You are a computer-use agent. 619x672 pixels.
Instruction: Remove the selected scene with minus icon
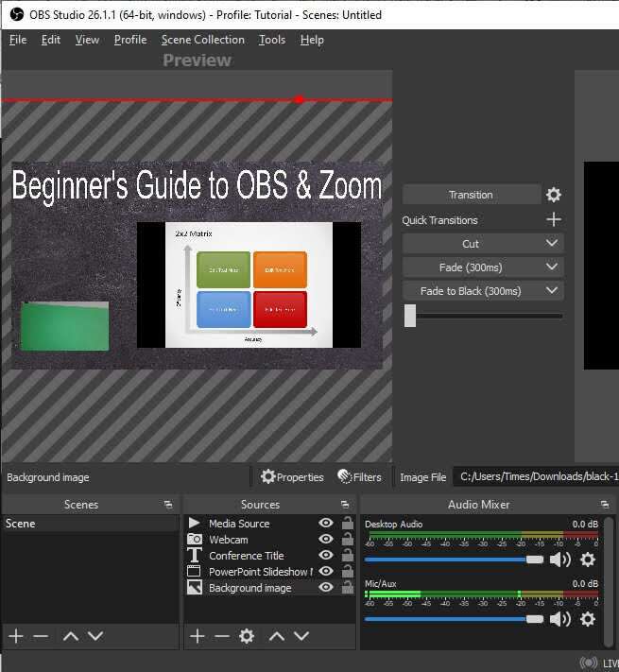(x=41, y=636)
